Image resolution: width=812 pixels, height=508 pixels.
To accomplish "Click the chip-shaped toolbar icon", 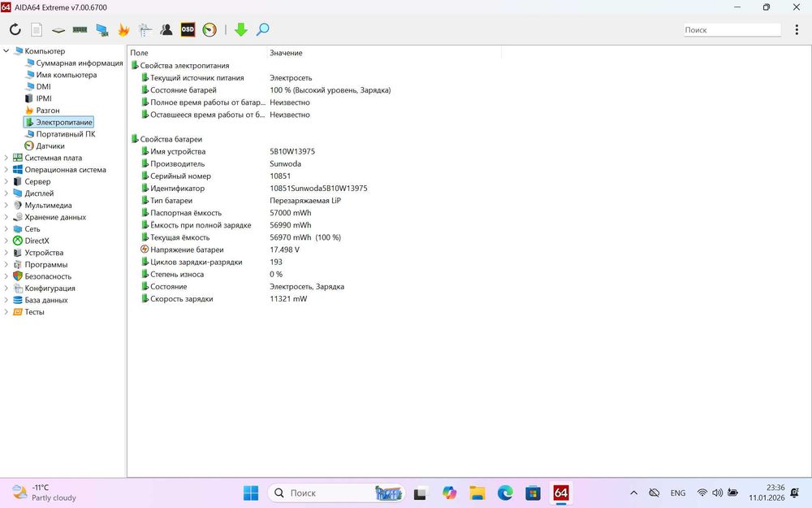I will pos(58,30).
